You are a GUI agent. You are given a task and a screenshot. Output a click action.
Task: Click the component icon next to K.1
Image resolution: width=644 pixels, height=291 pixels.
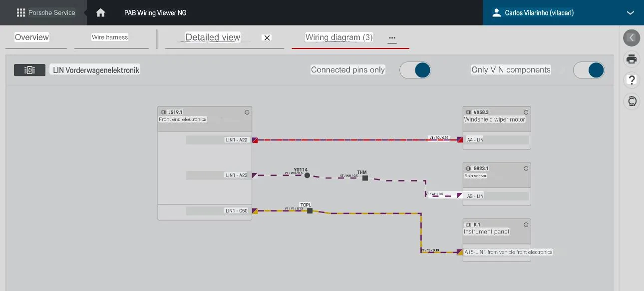[468, 225]
